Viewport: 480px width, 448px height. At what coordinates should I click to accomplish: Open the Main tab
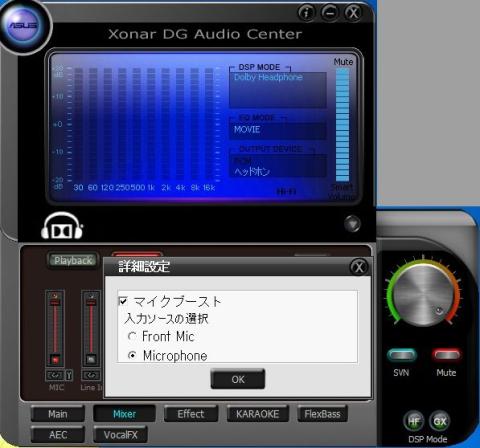[x=58, y=414]
